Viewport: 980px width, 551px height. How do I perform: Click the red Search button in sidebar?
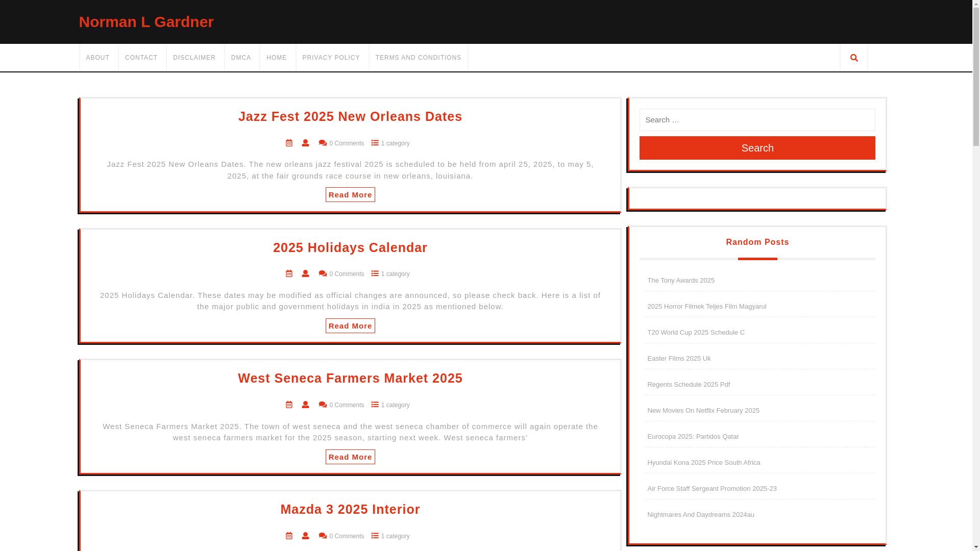point(757,148)
